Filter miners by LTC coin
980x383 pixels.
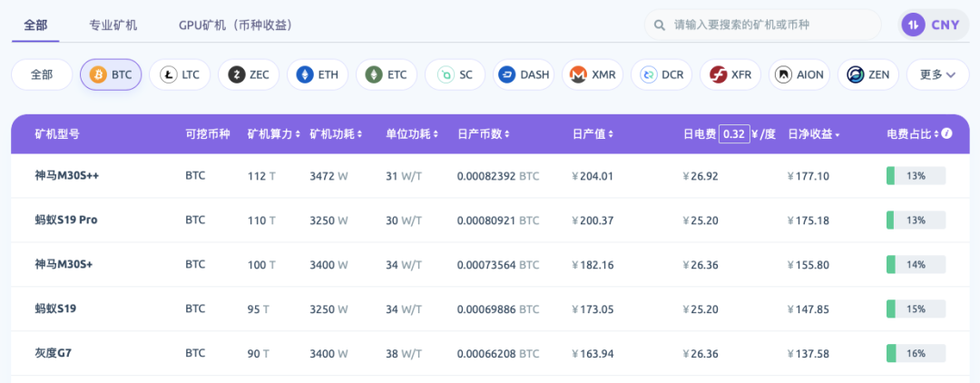(x=180, y=74)
